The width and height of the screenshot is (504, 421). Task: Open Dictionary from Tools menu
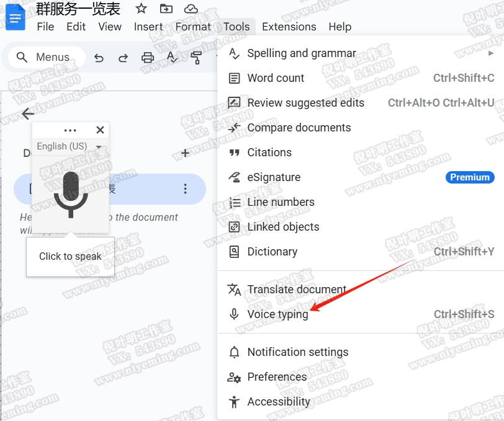pos(361,252)
